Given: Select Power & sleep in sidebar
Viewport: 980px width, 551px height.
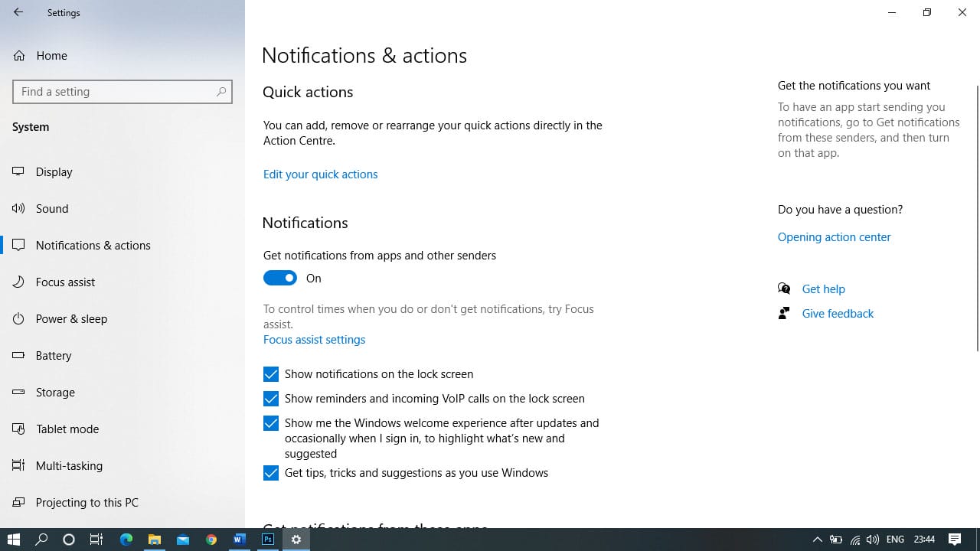Looking at the screenshot, I should pos(71,318).
